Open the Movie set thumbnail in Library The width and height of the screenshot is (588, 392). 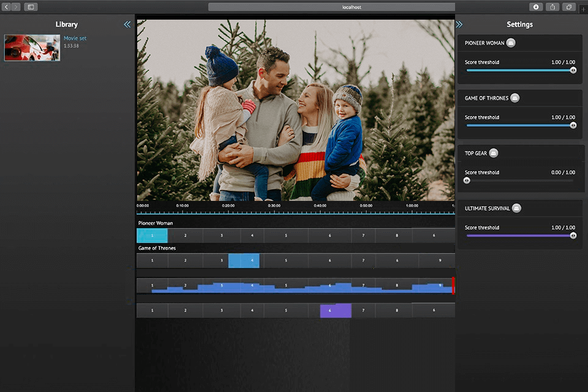point(32,48)
